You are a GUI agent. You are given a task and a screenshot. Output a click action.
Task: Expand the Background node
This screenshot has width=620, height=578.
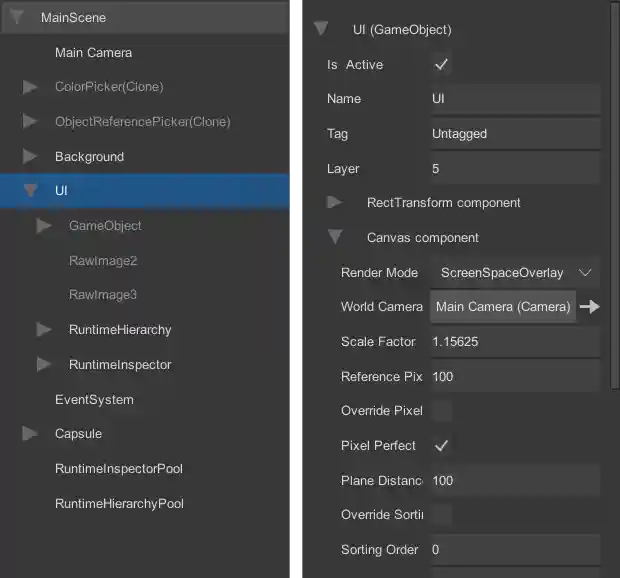click(30, 156)
